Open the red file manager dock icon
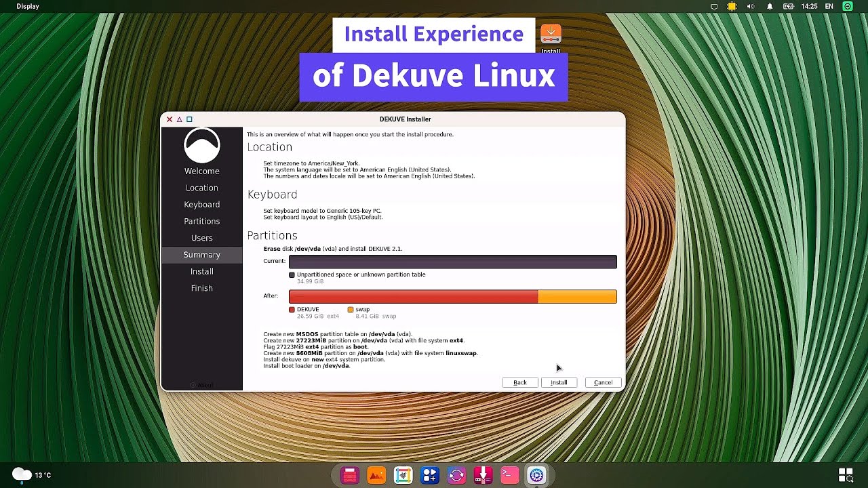The height and width of the screenshot is (488, 868). pyautogui.click(x=350, y=476)
